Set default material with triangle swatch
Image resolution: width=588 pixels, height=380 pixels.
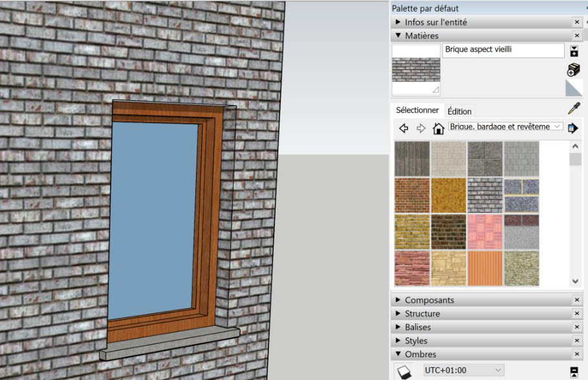(574, 88)
